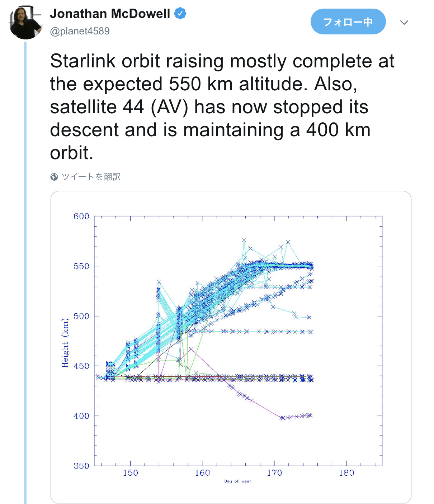Click the 180 tick label on day axis
The height and width of the screenshot is (504, 434).
(x=346, y=473)
